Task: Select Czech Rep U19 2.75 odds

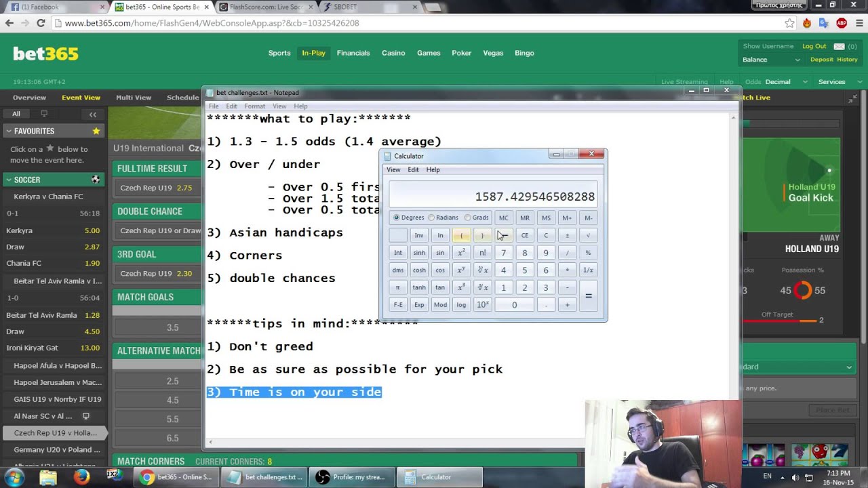Action: [157, 188]
